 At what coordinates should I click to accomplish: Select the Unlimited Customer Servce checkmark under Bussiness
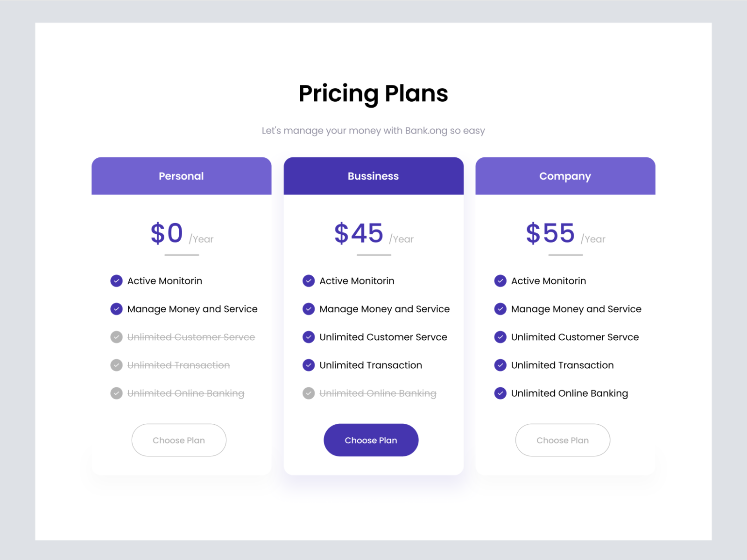309,337
